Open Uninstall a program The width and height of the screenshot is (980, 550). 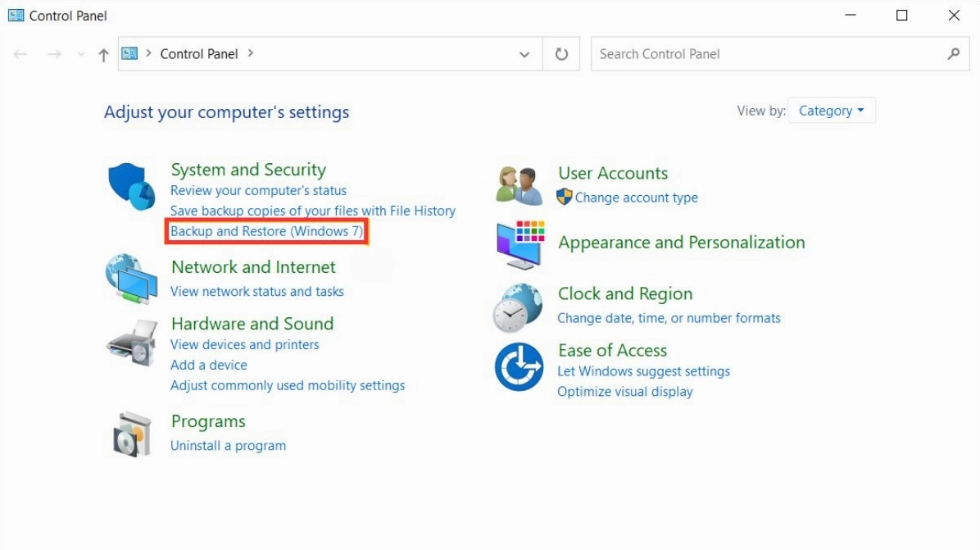pos(228,445)
